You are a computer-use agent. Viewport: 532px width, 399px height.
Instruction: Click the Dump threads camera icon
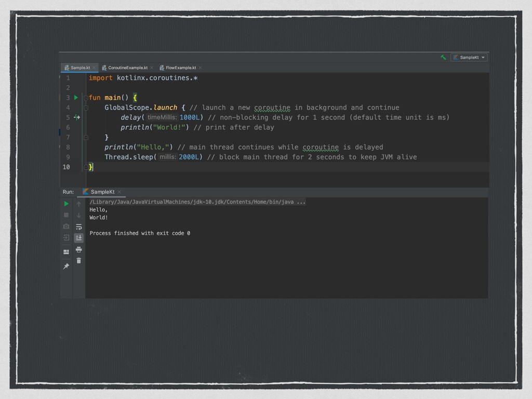pyautogui.click(x=66, y=227)
